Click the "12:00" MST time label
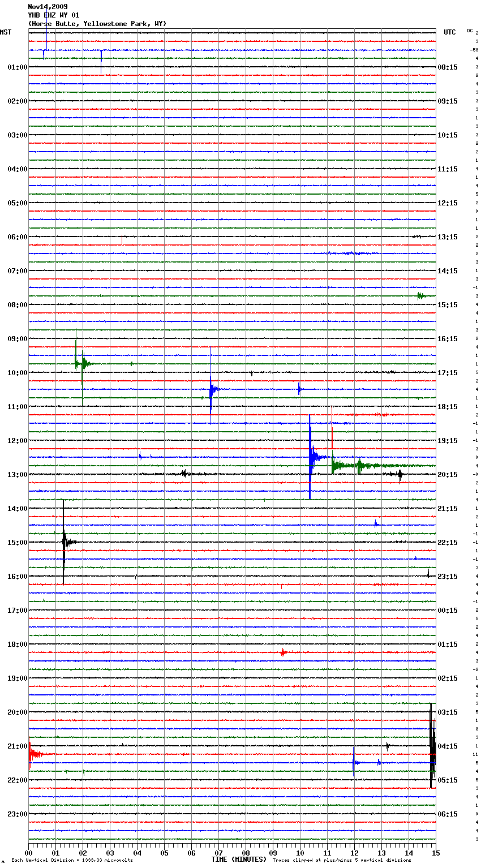 click(x=17, y=441)
